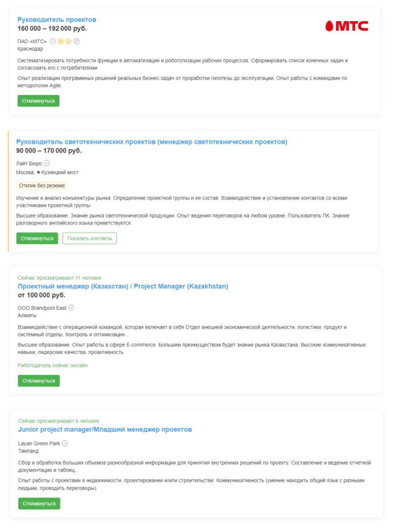This screenshot has width=394, height=532.
Task: Click the Кузнецкий мост metro station dot
Action: pyautogui.click(x=38, y=173)
